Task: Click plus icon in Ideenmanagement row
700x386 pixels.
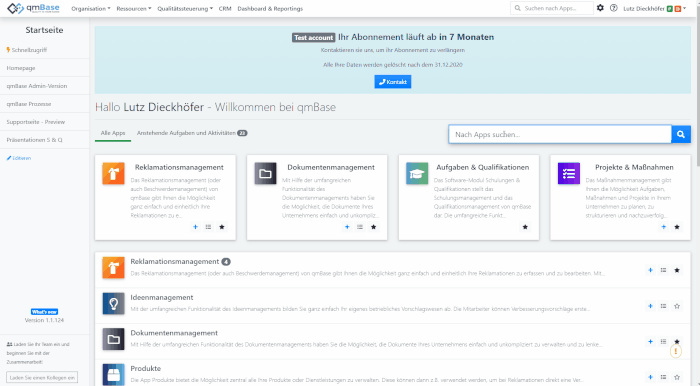Action: pyautogui.click(x=650, y=306)
